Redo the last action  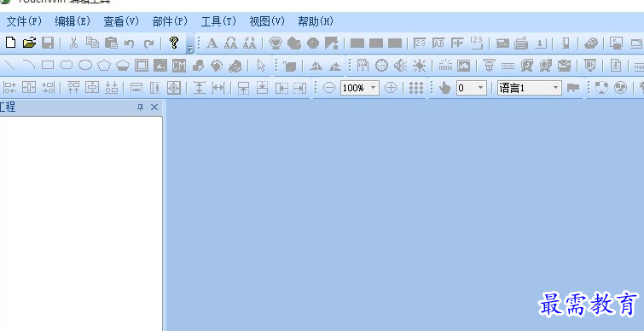[x=148, y=44]
